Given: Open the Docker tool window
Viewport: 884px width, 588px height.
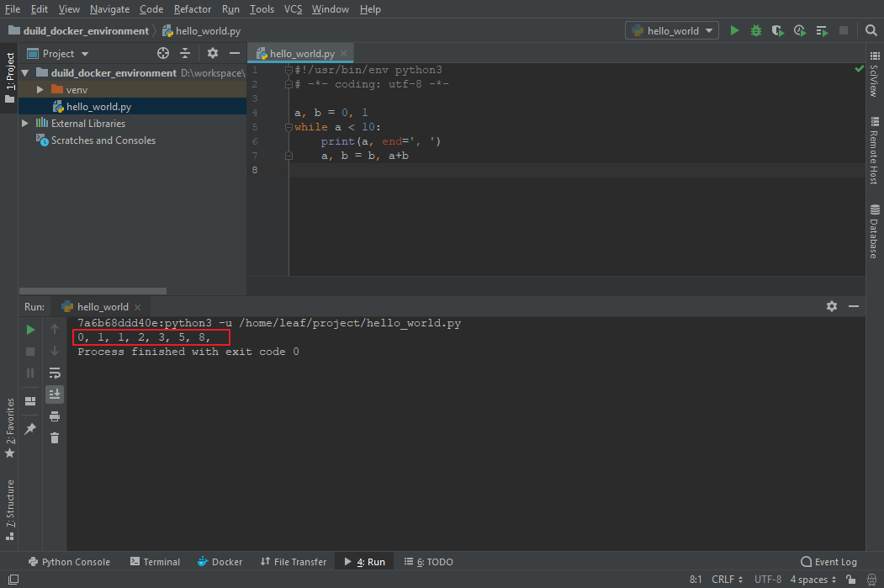Looking at the screenshot, I should [x=220, y=561].
